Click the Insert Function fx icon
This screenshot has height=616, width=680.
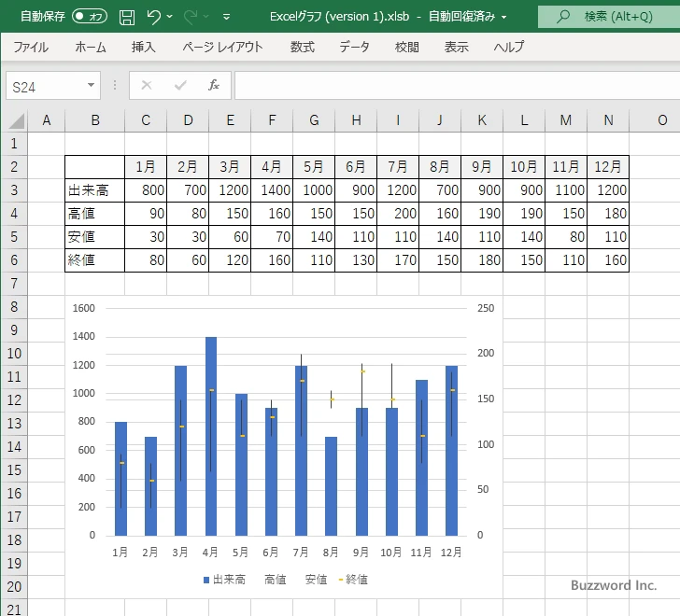[x=213, y=85]
